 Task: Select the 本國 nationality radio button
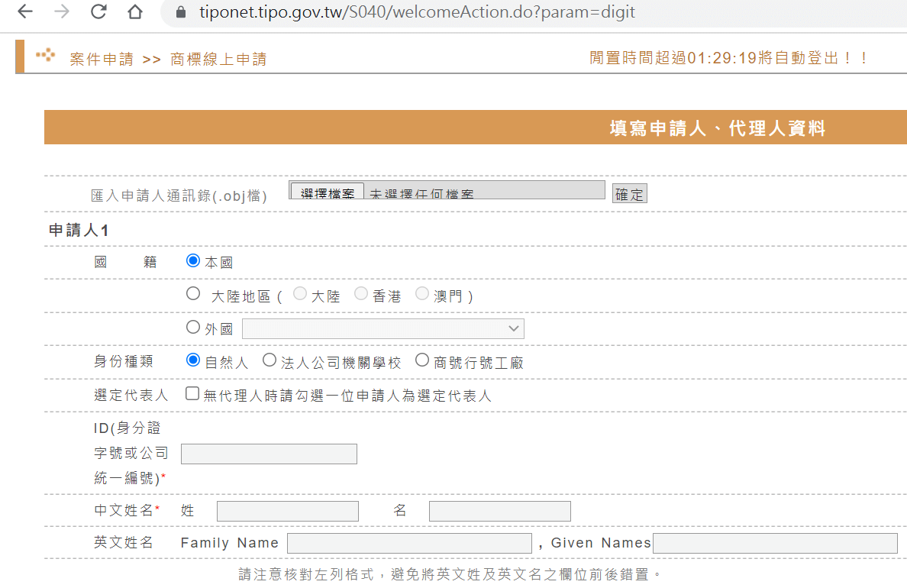(193, 261)
